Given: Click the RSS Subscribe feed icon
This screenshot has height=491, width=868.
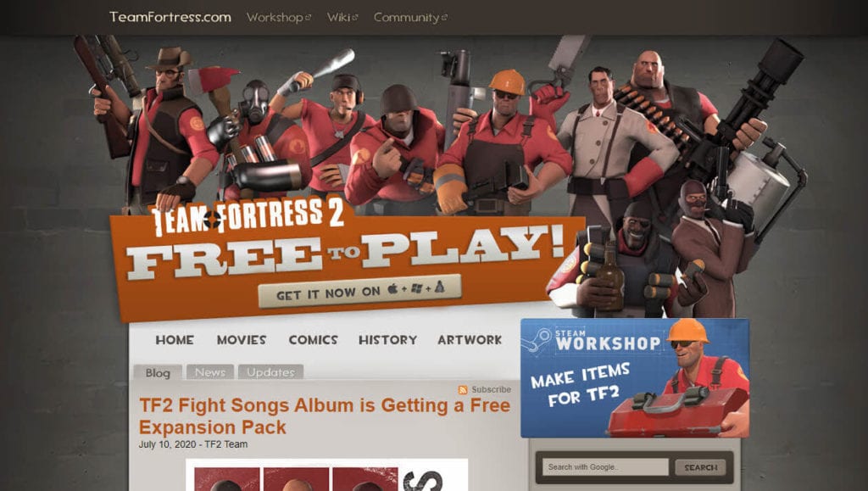Looking at the screenshot, I should [463, 390].
